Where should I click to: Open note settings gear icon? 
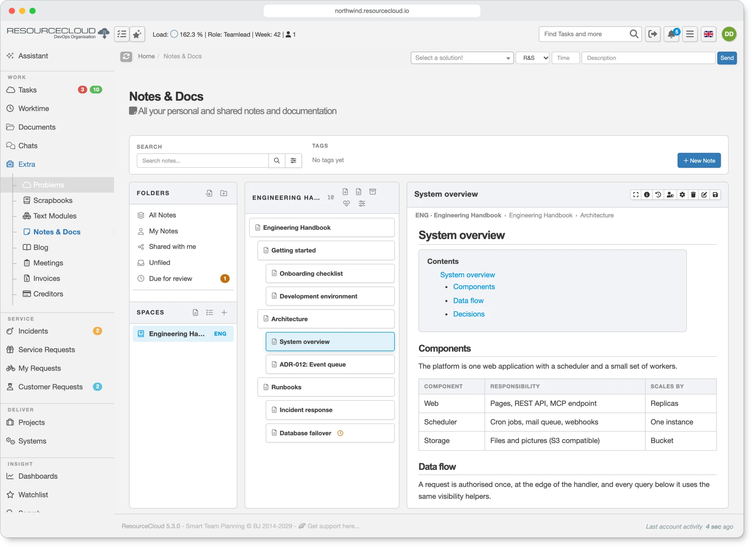(x=682, y=195)
